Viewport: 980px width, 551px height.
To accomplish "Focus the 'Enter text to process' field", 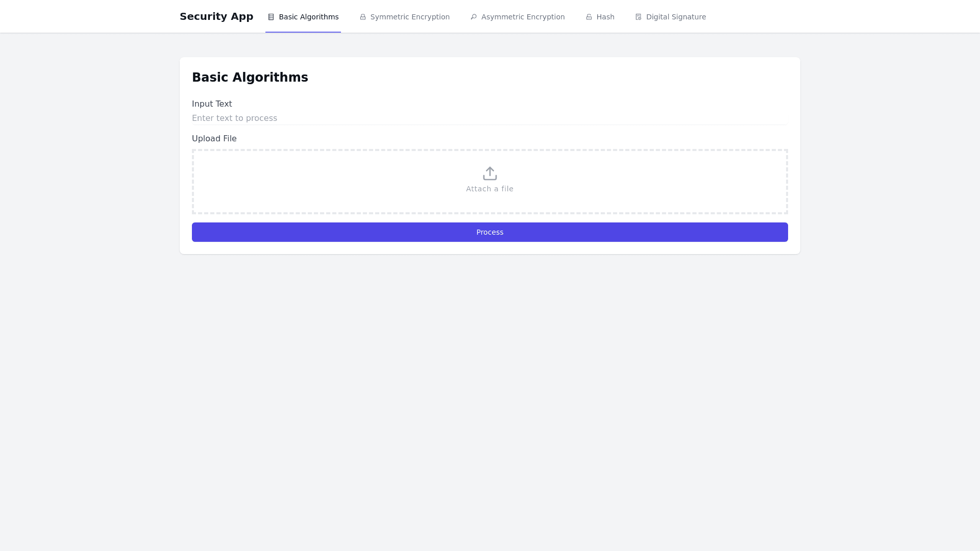I will tap(489, 118).
